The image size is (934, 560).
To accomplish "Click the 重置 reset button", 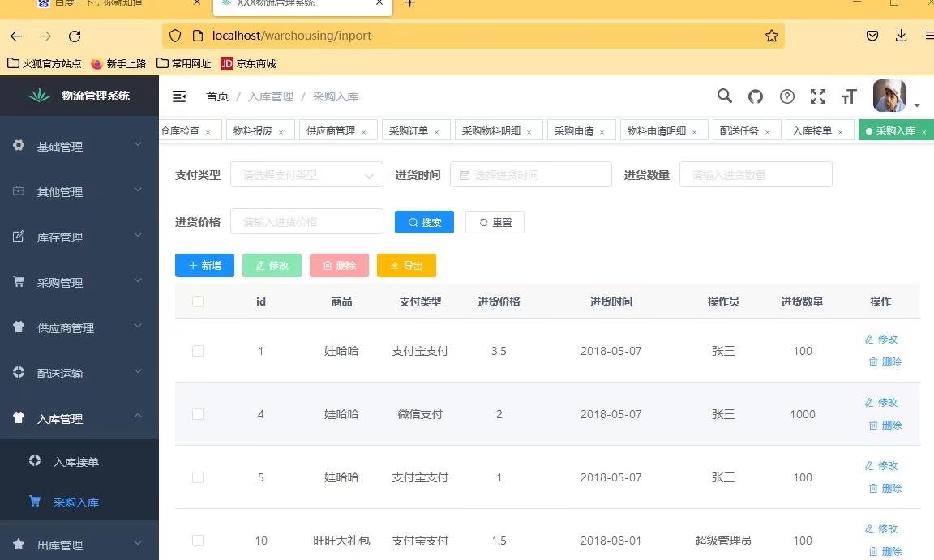I will 495,222.
